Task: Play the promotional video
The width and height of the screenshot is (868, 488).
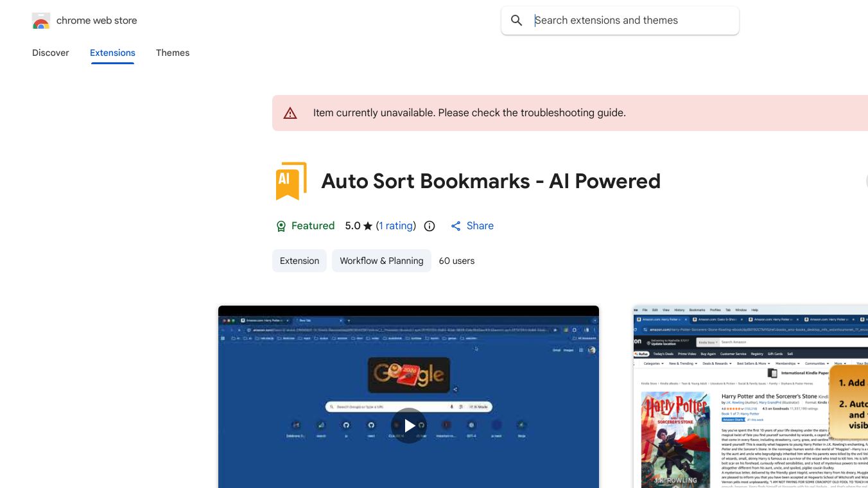Action: coord(409,425)
